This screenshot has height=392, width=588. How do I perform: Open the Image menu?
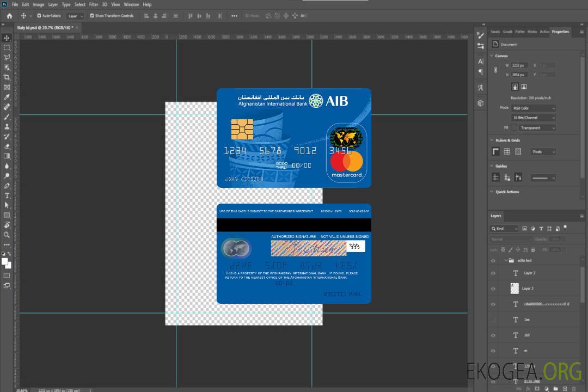tap(39, 4)
